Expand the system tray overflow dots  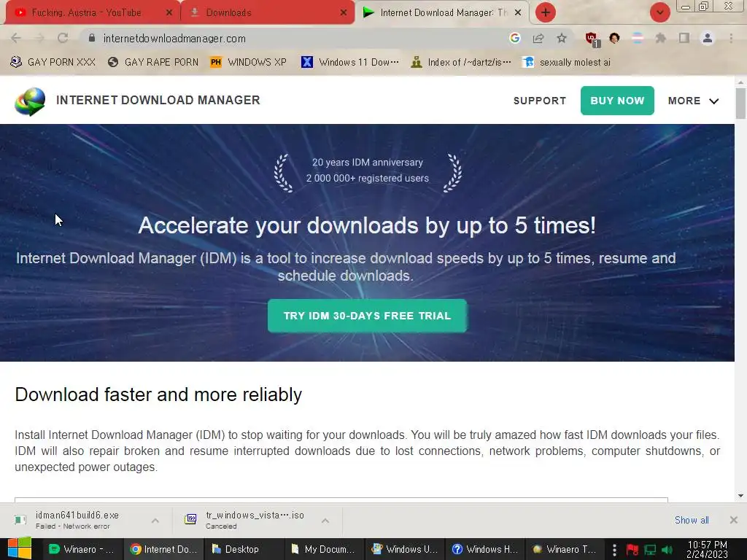(614, 550)
